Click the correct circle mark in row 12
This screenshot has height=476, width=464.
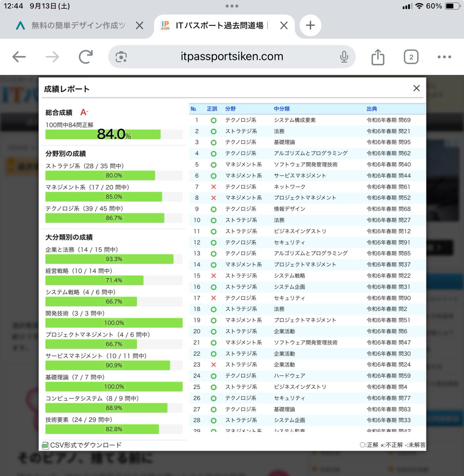coord(213,242)
